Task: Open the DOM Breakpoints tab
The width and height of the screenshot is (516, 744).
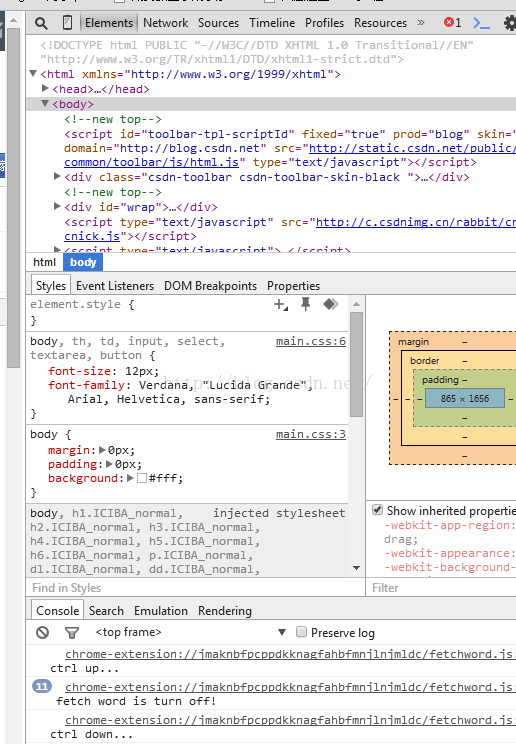Action: click(210, 286)
